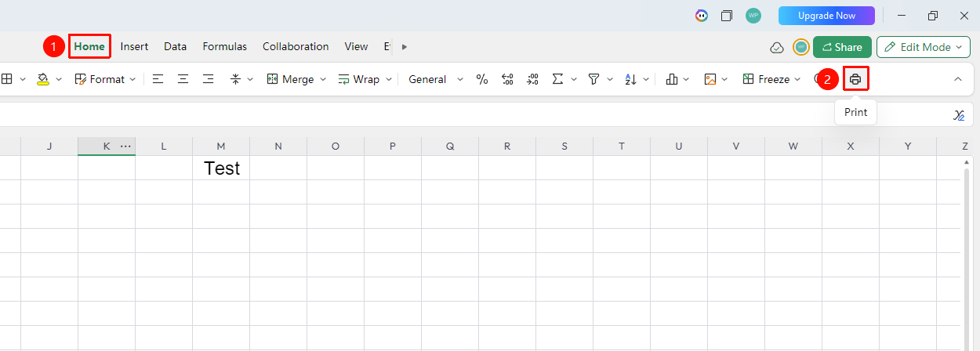Screen dimensions: 980x351
Task: Select the cell containing 'Test'
Action: point(221,168)
